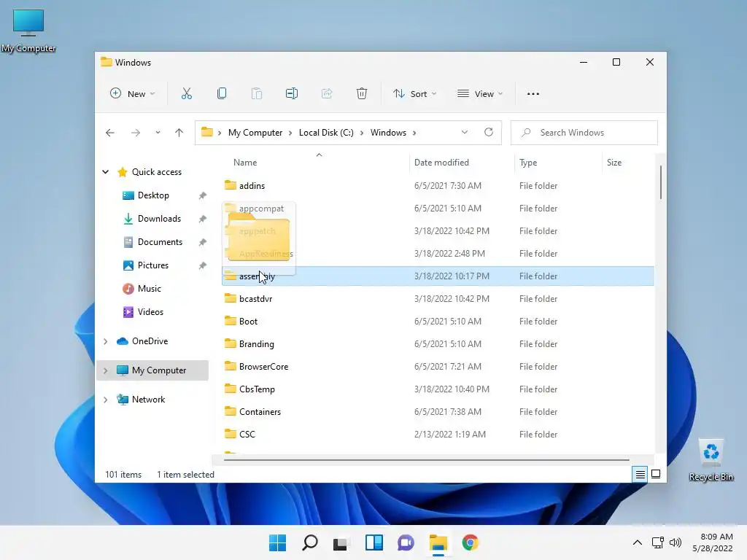Show hidden system tray icons
This screenshot has width=747, height=560.
click(638, 542)
